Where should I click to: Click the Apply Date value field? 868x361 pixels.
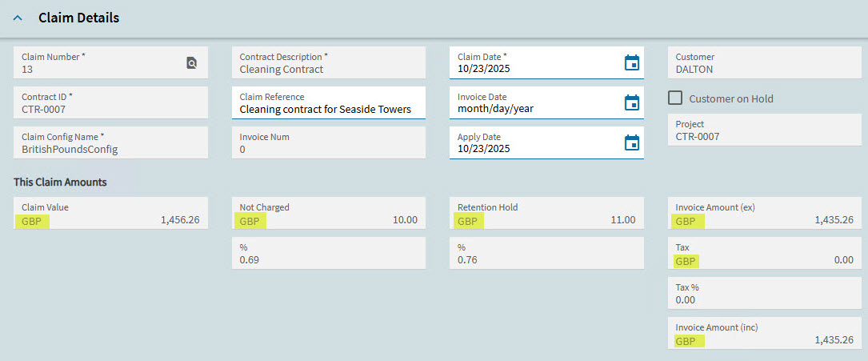pyautogui.click(x=546, y=142)
